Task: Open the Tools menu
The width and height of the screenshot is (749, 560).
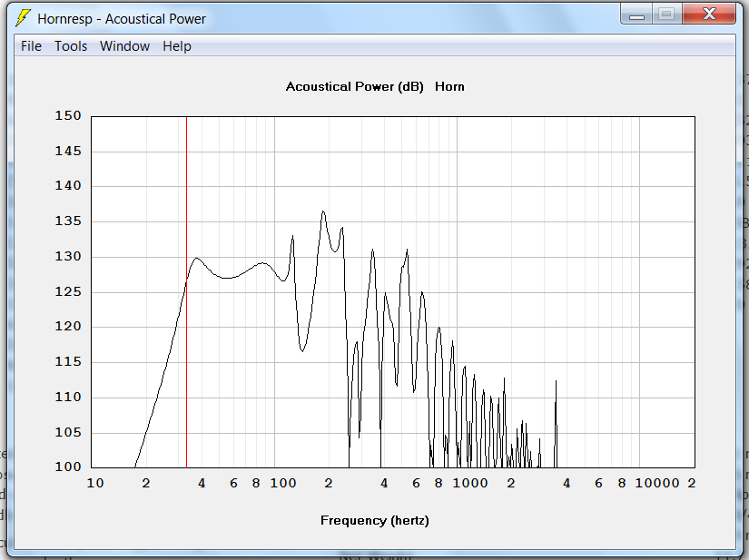Action: tap(71, 46)
